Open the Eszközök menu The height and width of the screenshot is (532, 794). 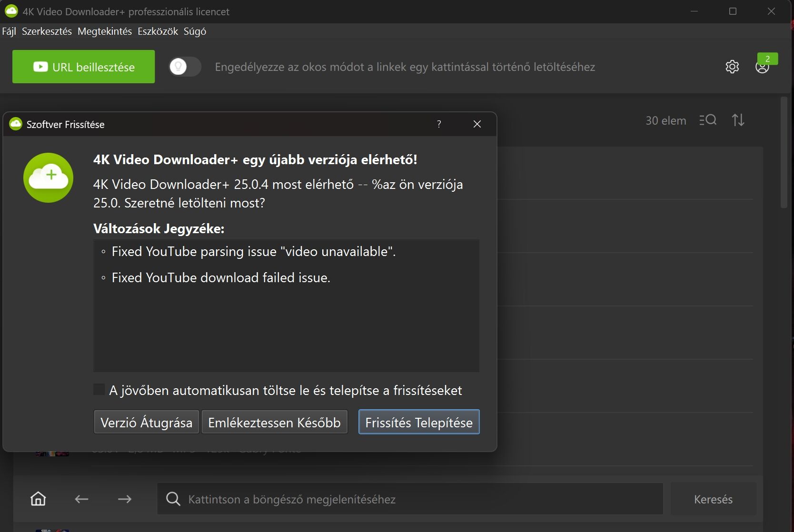click(x=158, y=31)
